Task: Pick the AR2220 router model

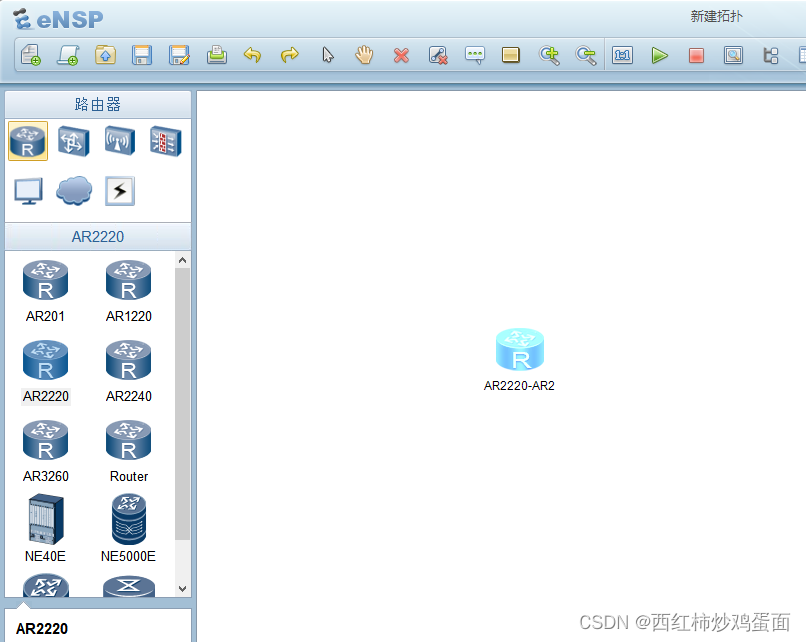Action: click(45, 372)
